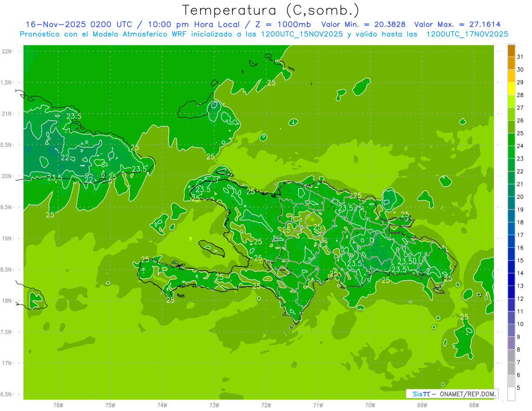Viewport: 532px width, 411px height.
Task: Click the "1200UTC_15NOV2025" initialization time
Action: click(x=301, y=34)
